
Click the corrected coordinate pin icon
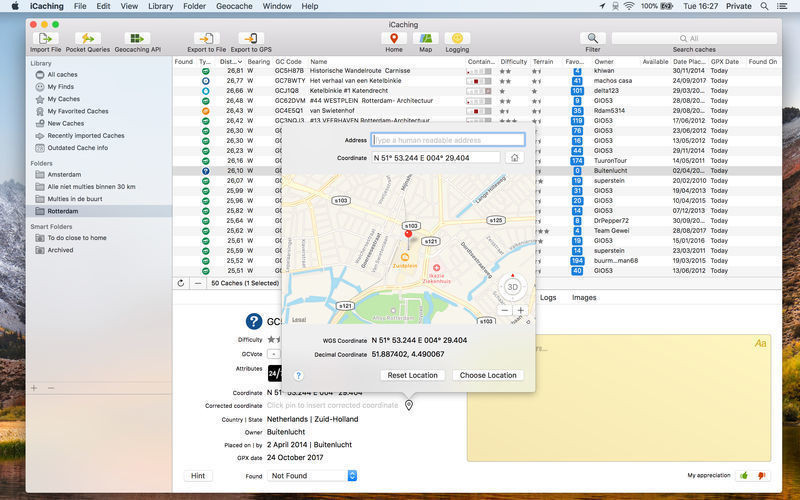[409, 405]
